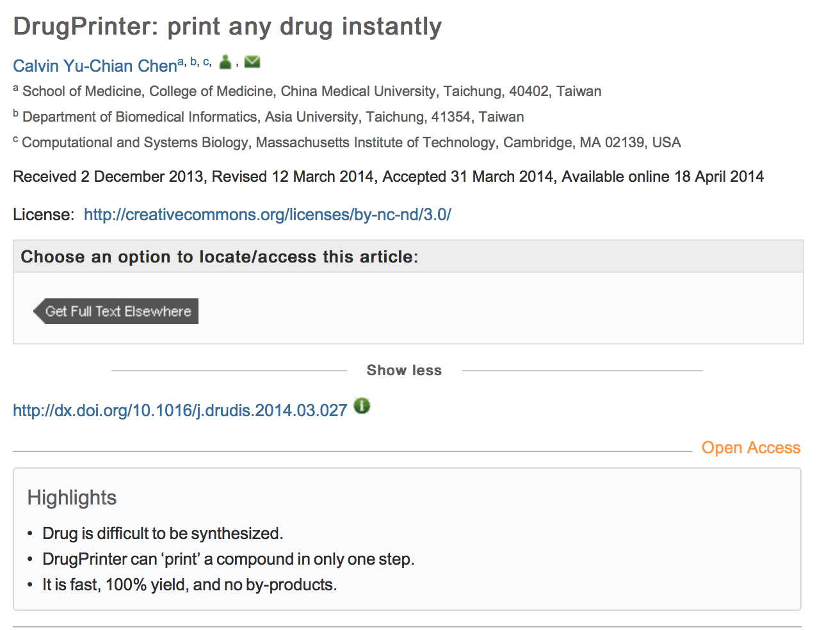Collapse article details with Show less

404,370
